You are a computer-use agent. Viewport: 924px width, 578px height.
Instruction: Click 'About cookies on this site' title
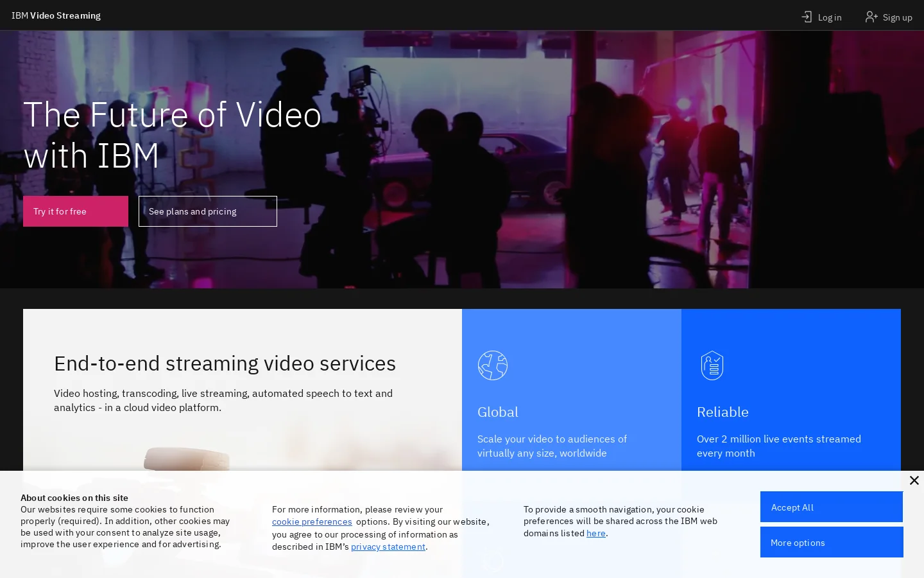point(74,498)
